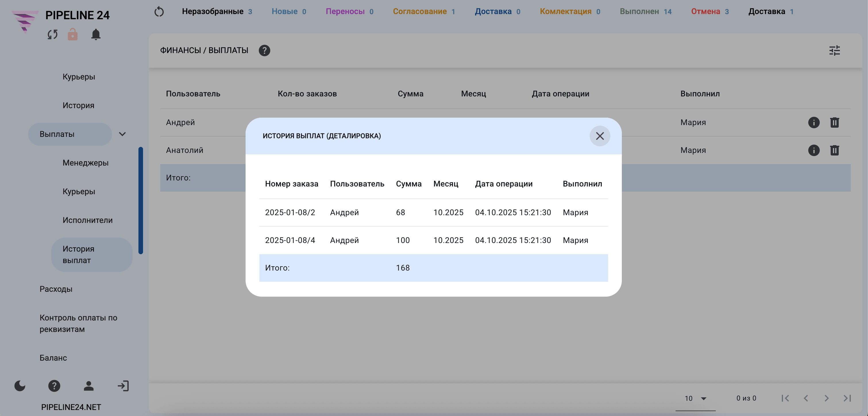
Task: Open Неразобранные status tab
Action: (x=217, y=11)
